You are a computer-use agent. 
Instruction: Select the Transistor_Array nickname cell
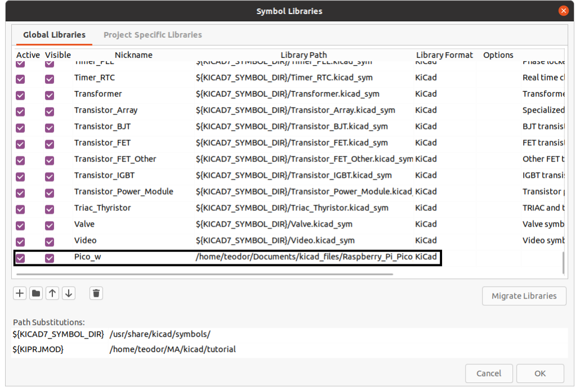pos(133,110)
